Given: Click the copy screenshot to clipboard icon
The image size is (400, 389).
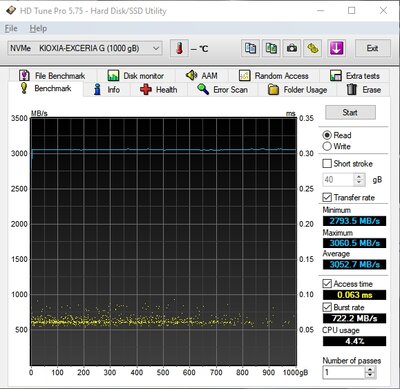Looking at the screenshot, I should (271, 49).
